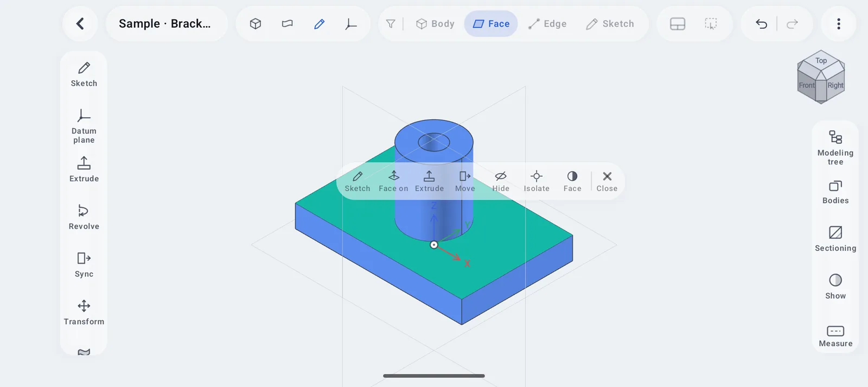Undo the last action
868x387 pixels.
[761, 24]
